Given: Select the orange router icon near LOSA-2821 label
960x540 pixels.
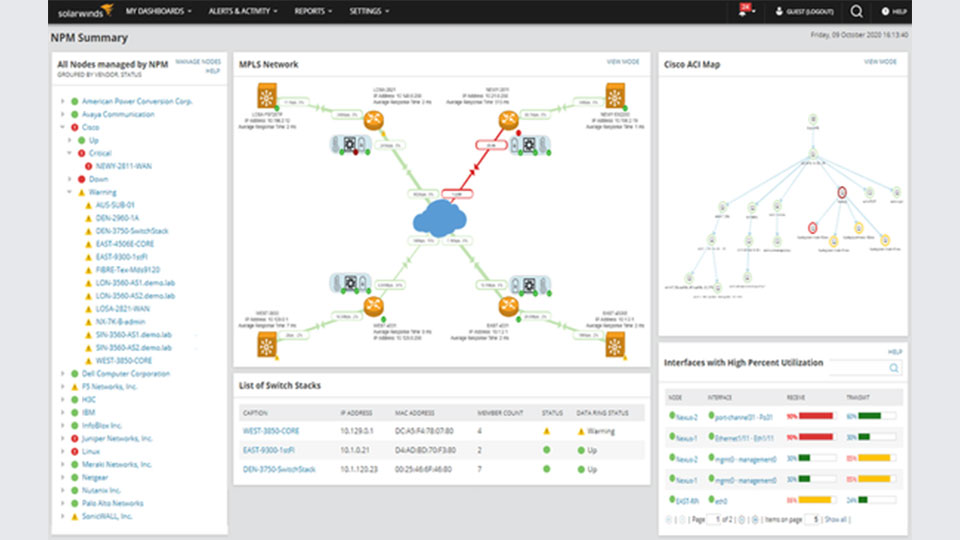Looking at the screenshot, I should (373, 120).
